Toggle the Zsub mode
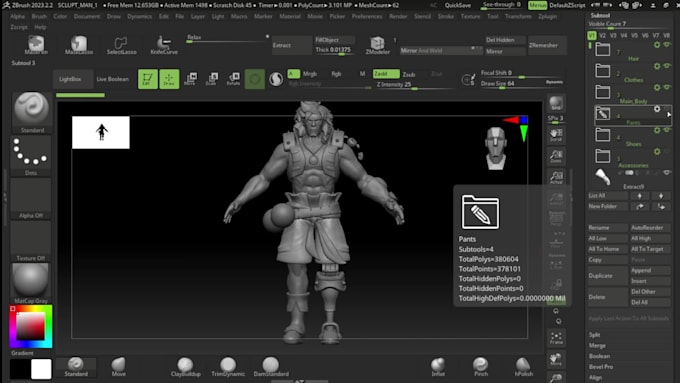This screenshot has width=680, height=383. (409, 74)
